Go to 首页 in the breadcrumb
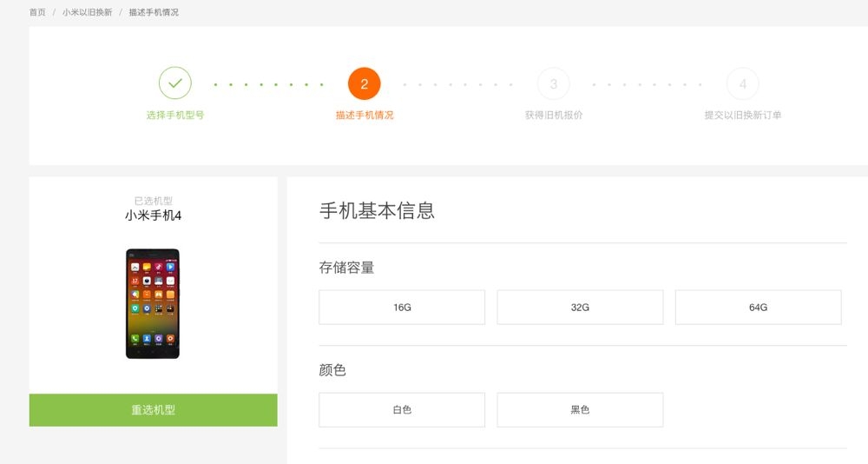 tap(37, 13)
